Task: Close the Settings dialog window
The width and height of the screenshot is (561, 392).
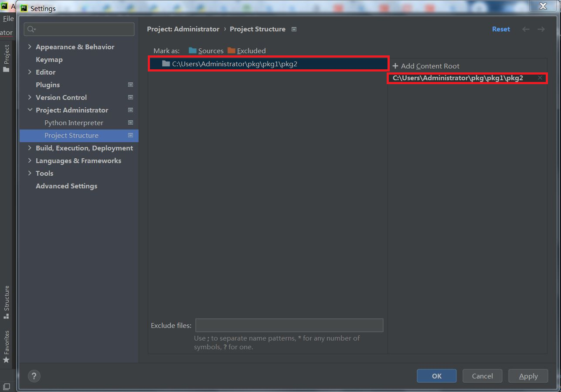Action: click(543, 6)
